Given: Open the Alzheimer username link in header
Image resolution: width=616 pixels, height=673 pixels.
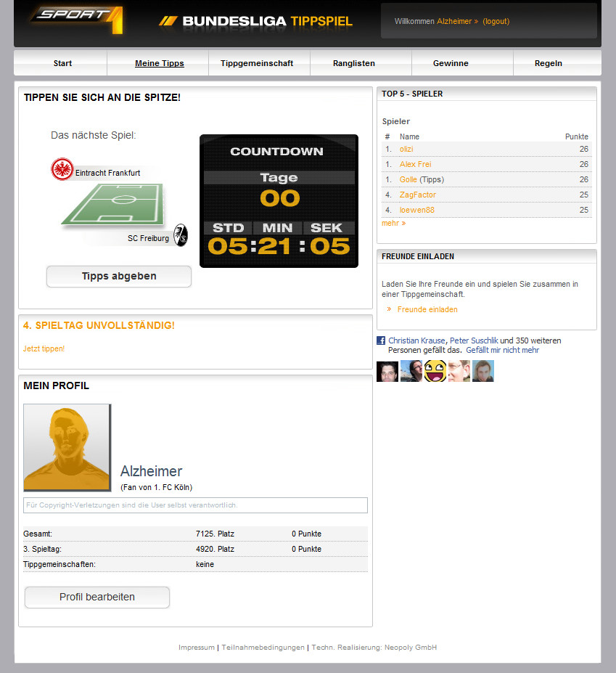Looking at the screenshot, I should tap(454, 21).
